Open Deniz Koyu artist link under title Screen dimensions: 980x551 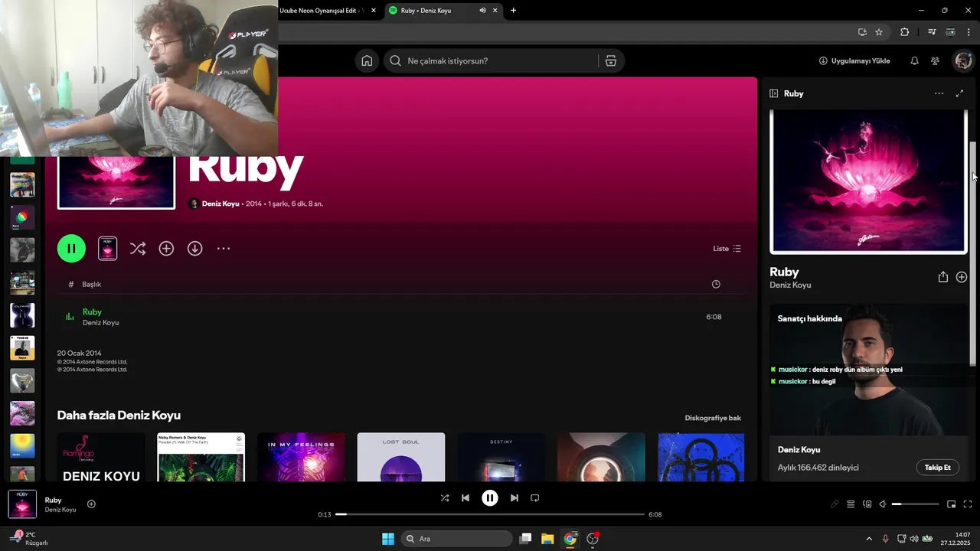click(220, 204)
